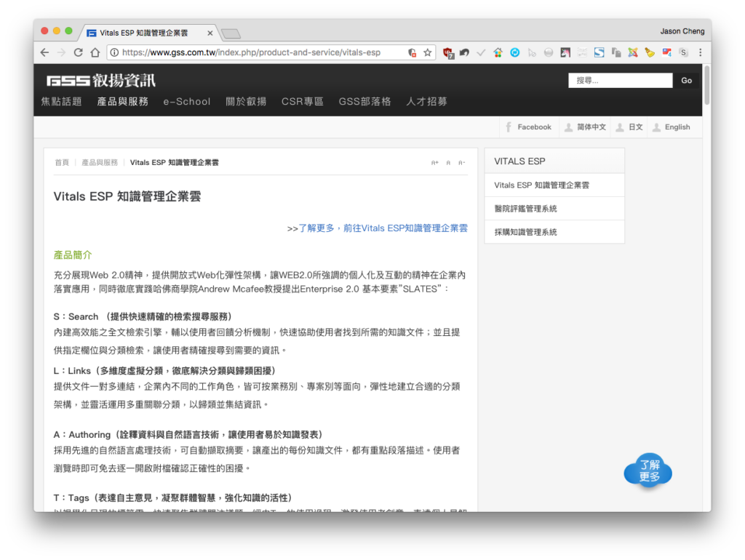Open 產品與服務 navigation menu

(x=122, y=102)
